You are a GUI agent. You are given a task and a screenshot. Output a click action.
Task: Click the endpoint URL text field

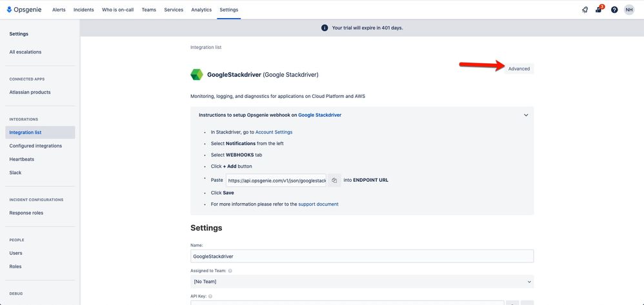click(x=276, y=180)
